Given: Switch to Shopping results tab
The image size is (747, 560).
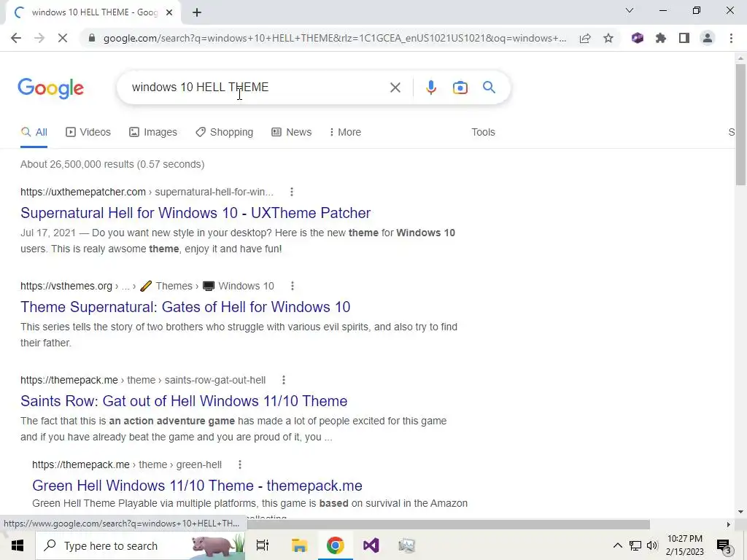Looking at the screenshot, I should pyautogui.click(x=225, y=132).
